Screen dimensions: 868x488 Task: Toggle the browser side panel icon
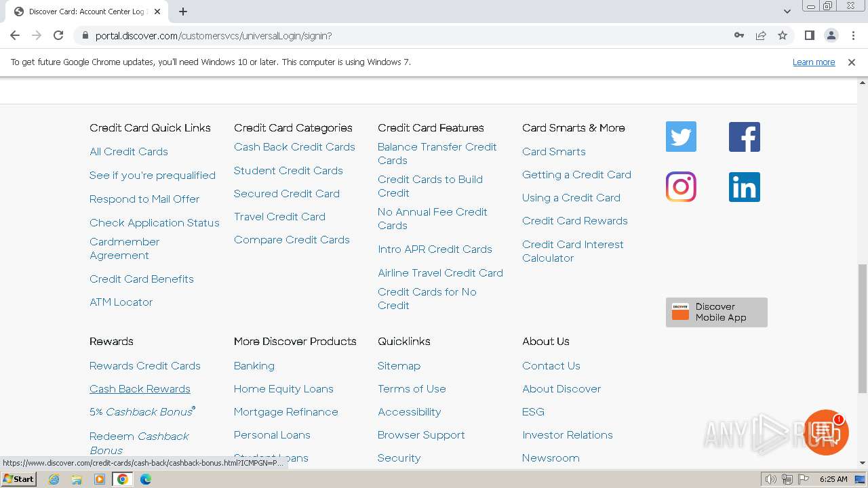810,35
